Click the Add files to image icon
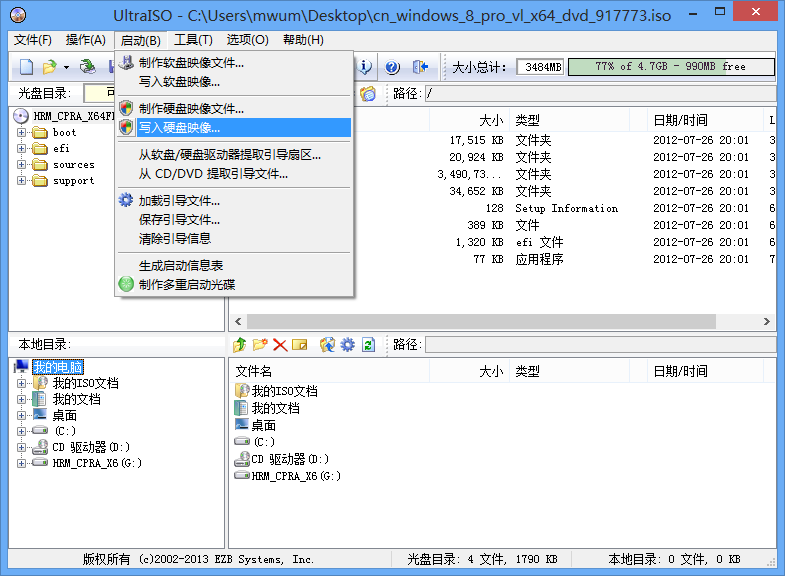Screen dimensions: 785x576 coord(327,345)
